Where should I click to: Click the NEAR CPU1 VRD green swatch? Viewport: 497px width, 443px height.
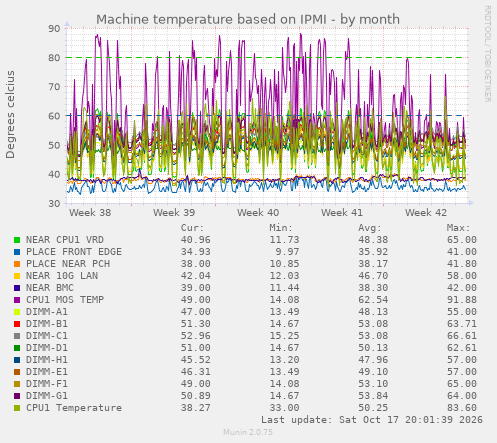(x=17, y=240)
